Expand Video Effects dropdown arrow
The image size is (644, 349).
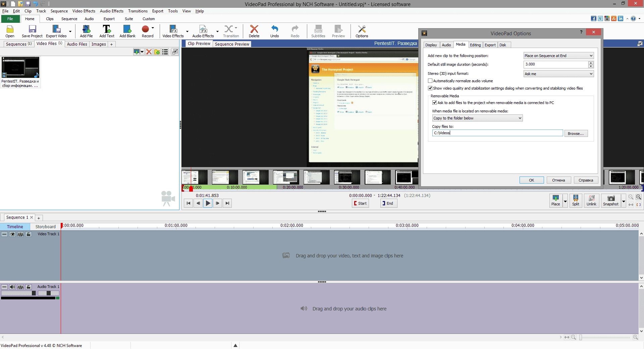tap(187, 32)
